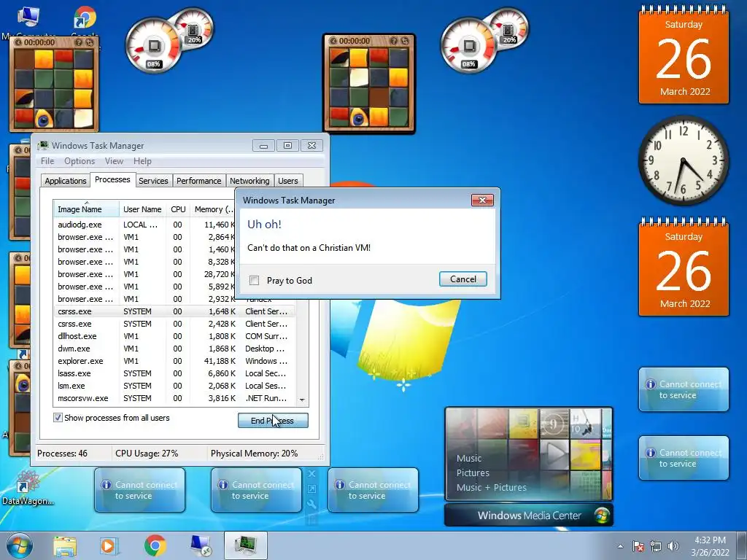Viewport: 747px width, 560px height.
Task: Launch Windows Media Player from the taskbar
Action: (109, 545)
